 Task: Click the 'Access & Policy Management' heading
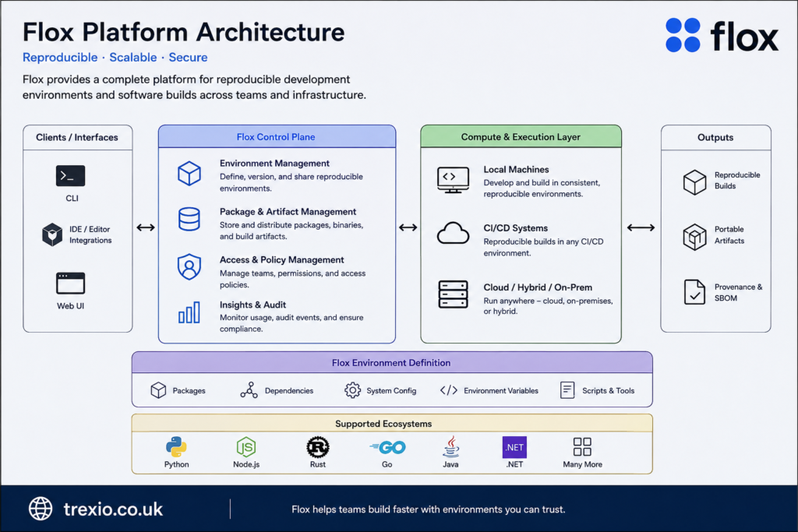pyautogui.click(x=282, y=260)
